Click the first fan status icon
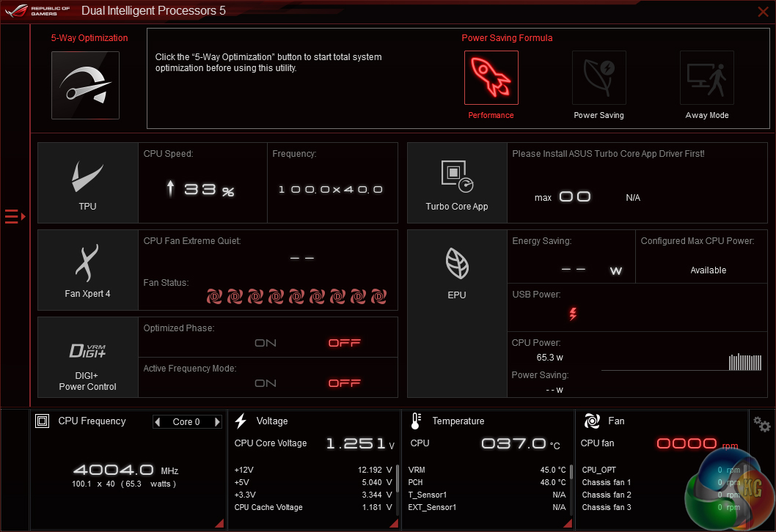The height and width of the screenshot is (532, 776). click(x=214, y=296)
